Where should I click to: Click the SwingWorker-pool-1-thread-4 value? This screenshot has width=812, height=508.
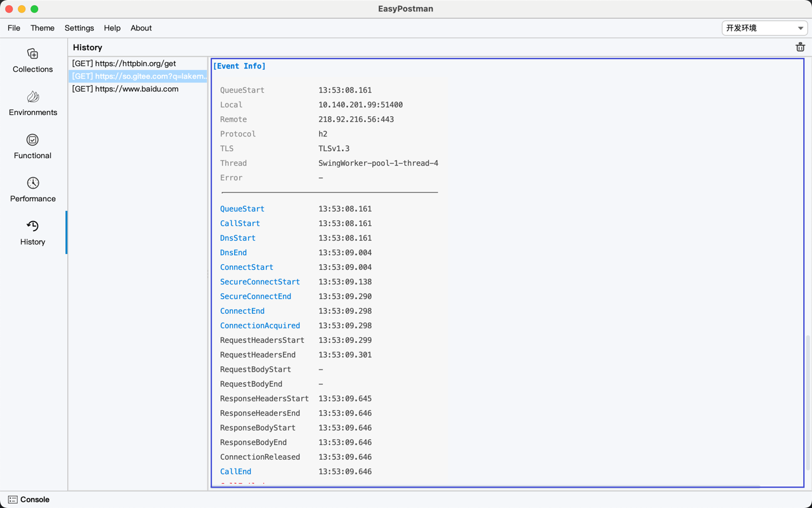(378, 163)
